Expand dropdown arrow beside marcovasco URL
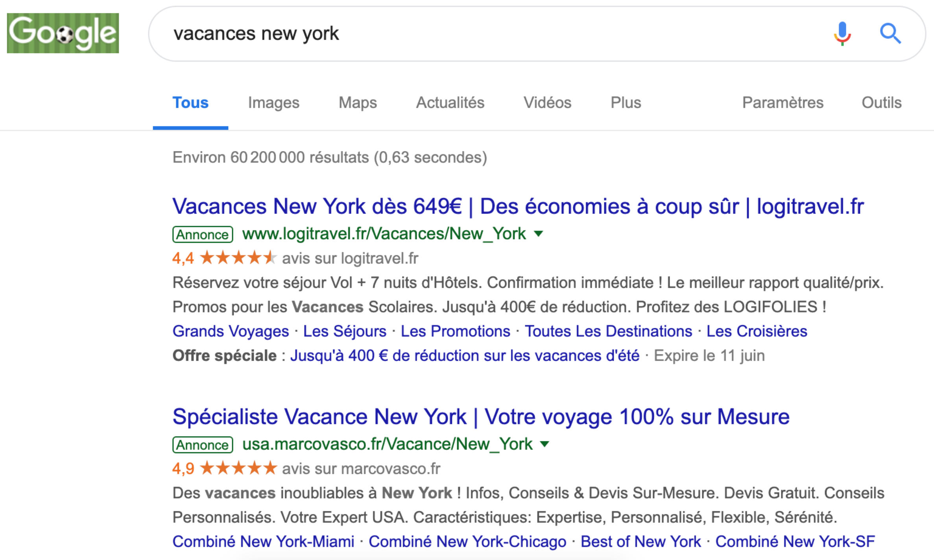Screen dimensions: 934x560 (x=545, y=444)
